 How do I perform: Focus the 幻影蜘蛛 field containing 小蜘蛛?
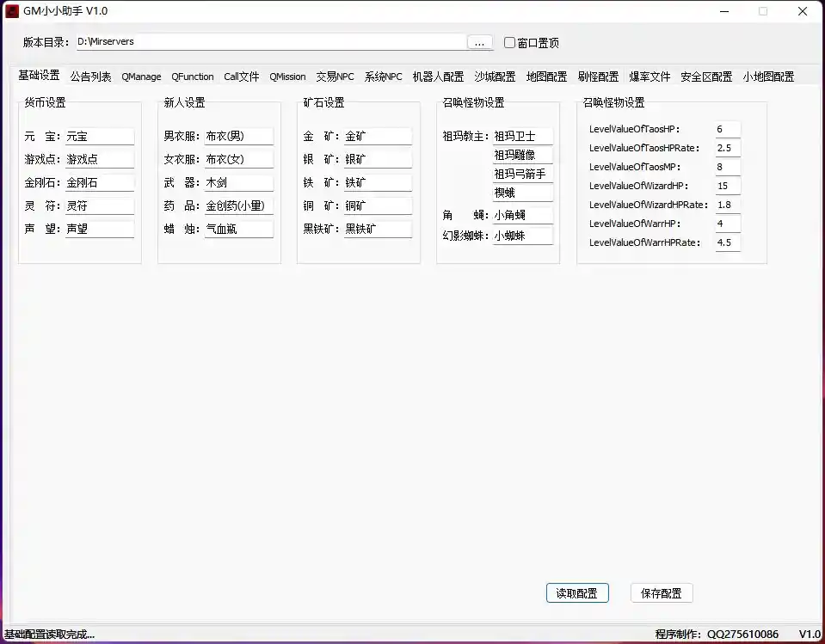523,236
